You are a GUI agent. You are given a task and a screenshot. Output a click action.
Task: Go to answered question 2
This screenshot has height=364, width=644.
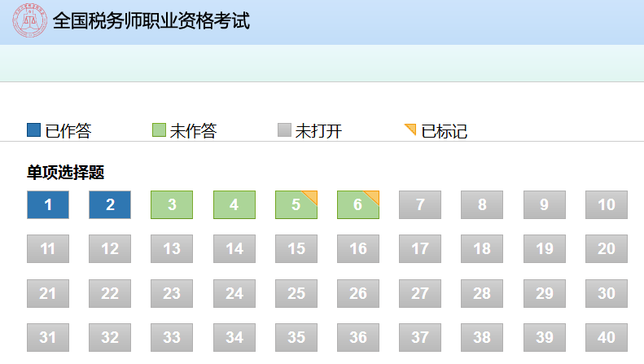(110, 204)
